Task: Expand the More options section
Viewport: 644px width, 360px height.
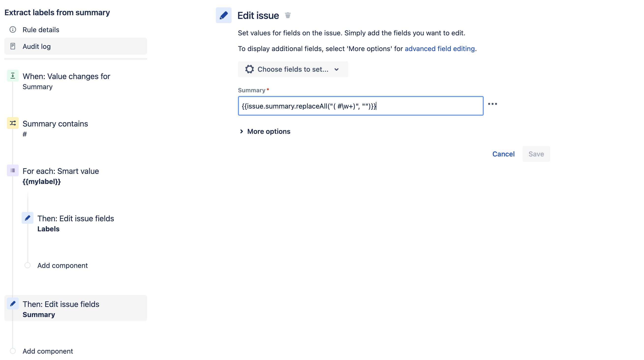Action: pos(264,131)
